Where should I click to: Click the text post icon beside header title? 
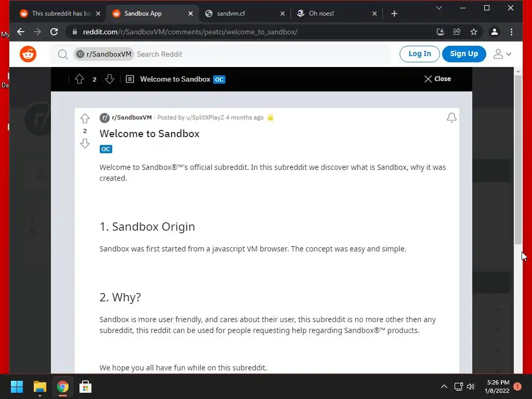click(129, 79)
